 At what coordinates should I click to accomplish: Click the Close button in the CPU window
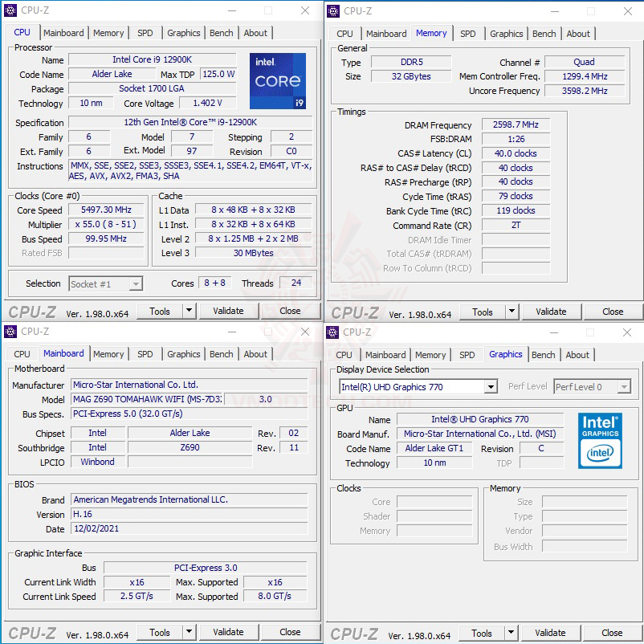[x=290, y=311]
